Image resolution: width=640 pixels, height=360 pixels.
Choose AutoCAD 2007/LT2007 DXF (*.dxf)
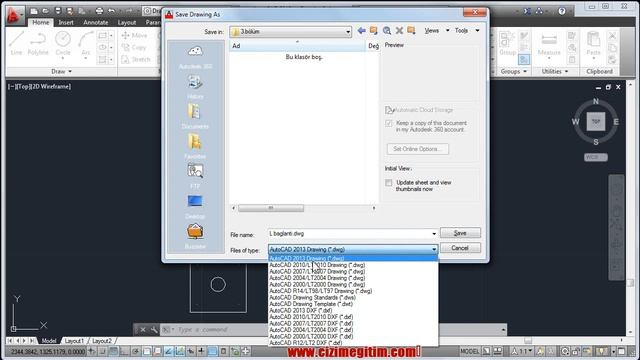[353, 323]
